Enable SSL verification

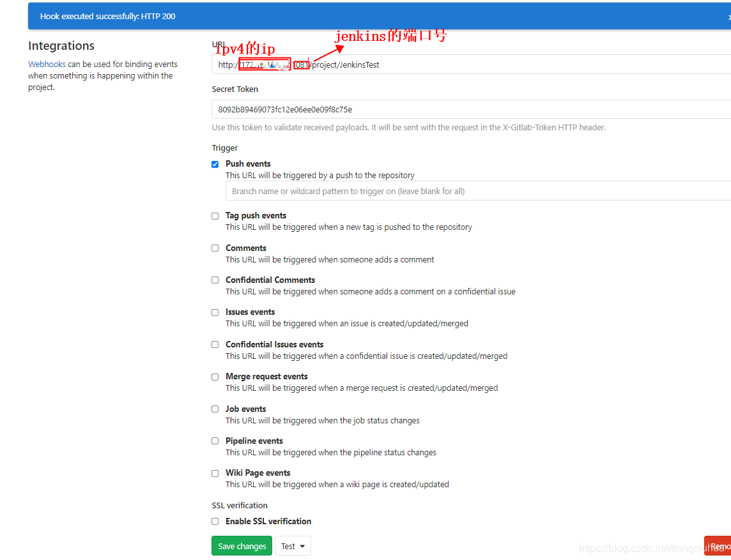(215, 521)
